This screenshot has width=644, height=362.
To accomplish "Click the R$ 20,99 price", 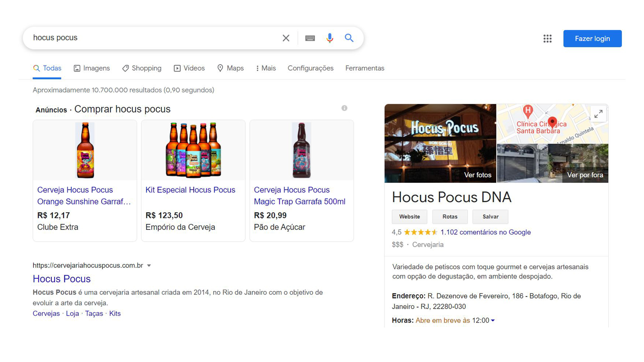I will [270, 216].
